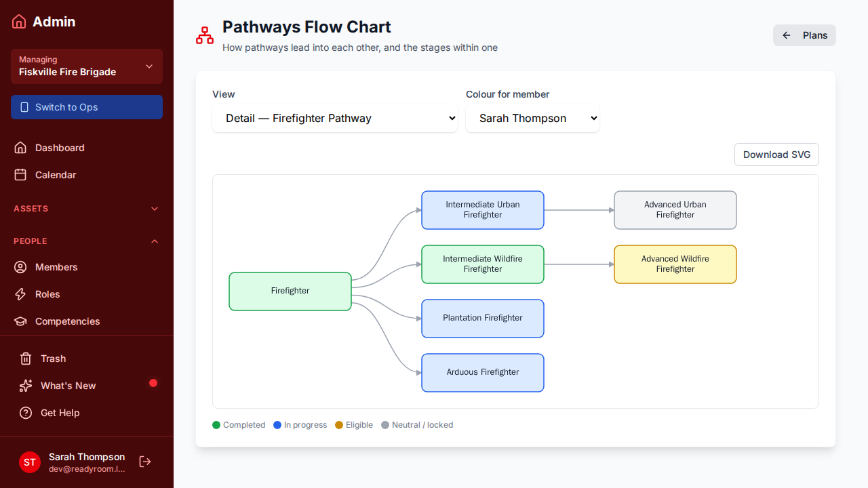
Task: Click the yellow Eligible legend dot
Action: click(x=339, y=425)
